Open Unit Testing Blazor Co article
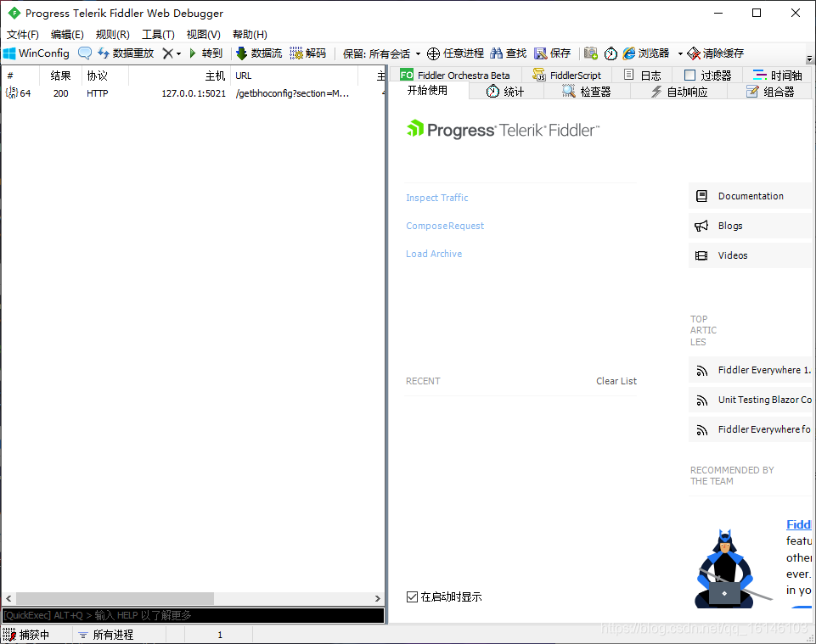 click(750, 400)
